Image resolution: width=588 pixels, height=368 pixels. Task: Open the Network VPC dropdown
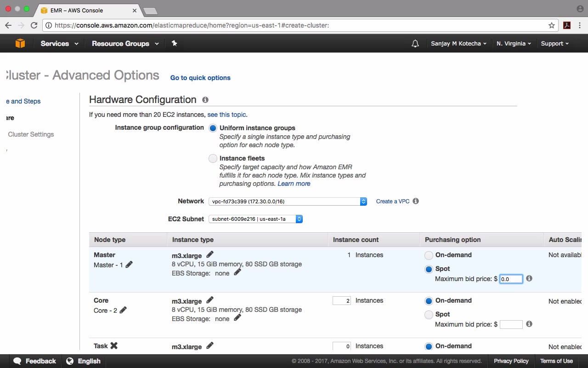click(287, 201)
